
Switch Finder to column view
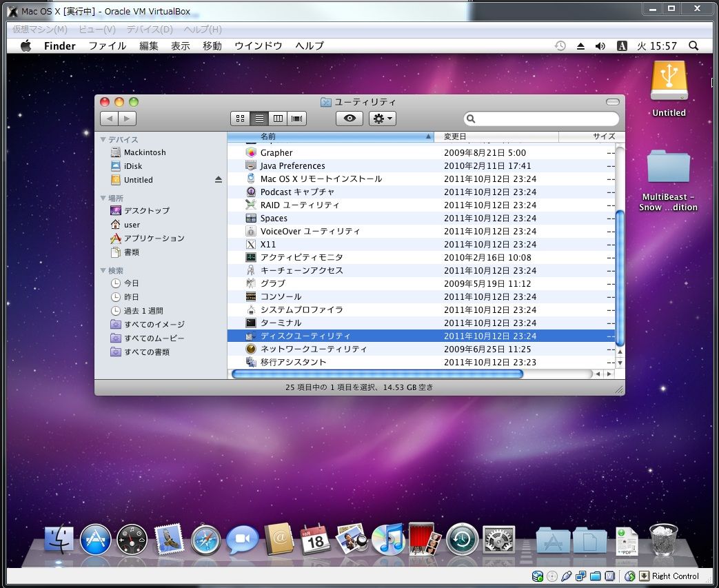tap(278, 119)
